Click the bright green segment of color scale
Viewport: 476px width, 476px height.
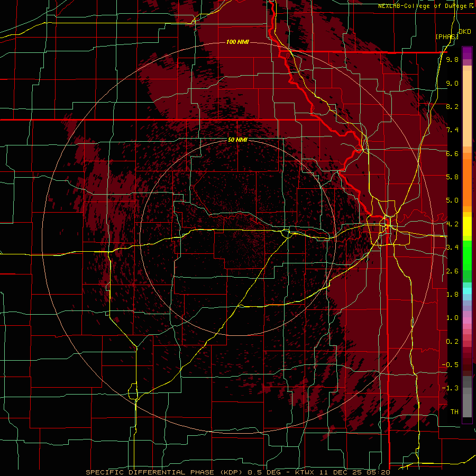coord(467,255)
